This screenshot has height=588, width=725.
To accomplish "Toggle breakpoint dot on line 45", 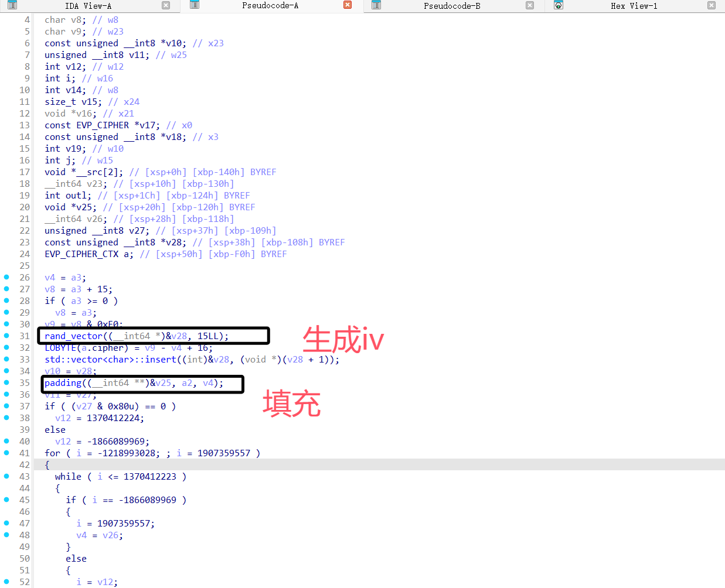I will 6,500.
